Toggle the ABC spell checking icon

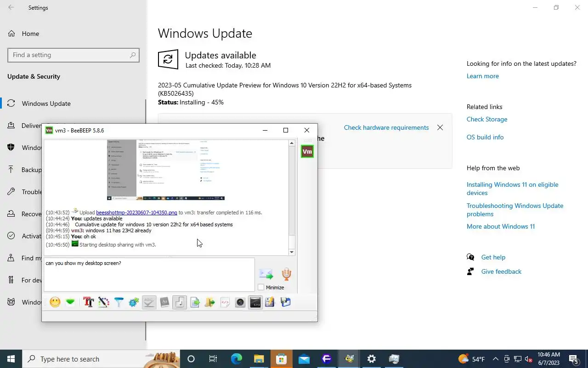(x=149, y=302)
